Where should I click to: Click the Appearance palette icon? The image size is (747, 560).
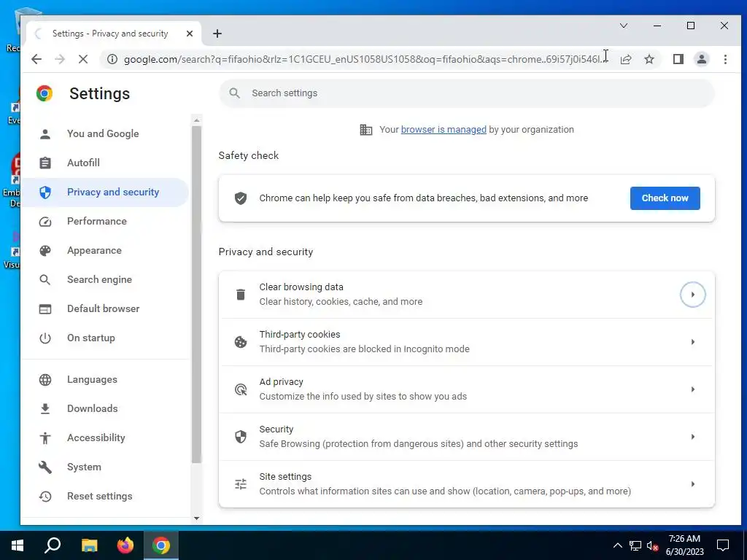pos(45,251)
